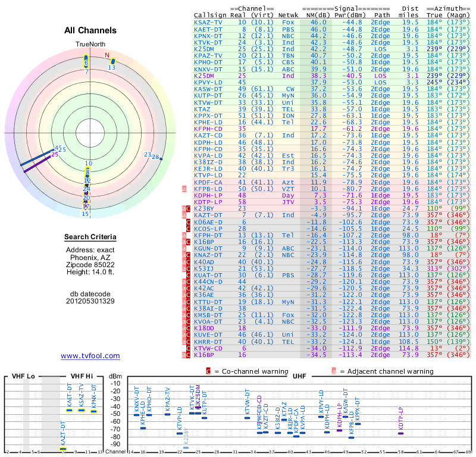Click the KPPX-DT bar in UHF chart
Screen dimensions: 476x457
point(358,424)
